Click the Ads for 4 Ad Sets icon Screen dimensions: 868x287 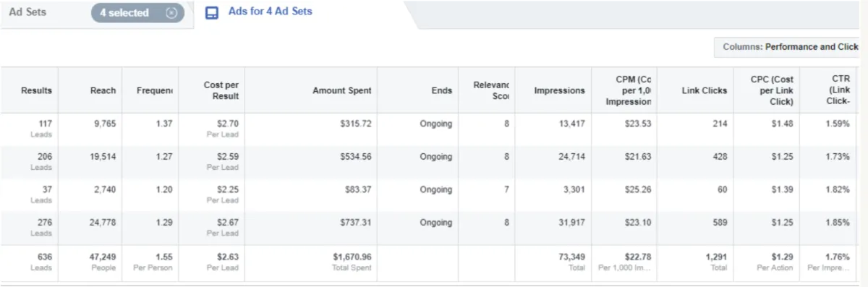(212, 13)
